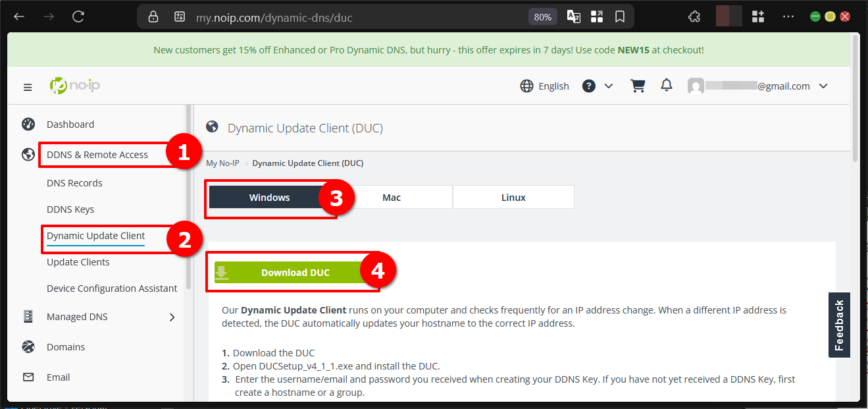Click the No-IP logo
Viewport: 868px width, 409px height.
click(x=74, y=85)
